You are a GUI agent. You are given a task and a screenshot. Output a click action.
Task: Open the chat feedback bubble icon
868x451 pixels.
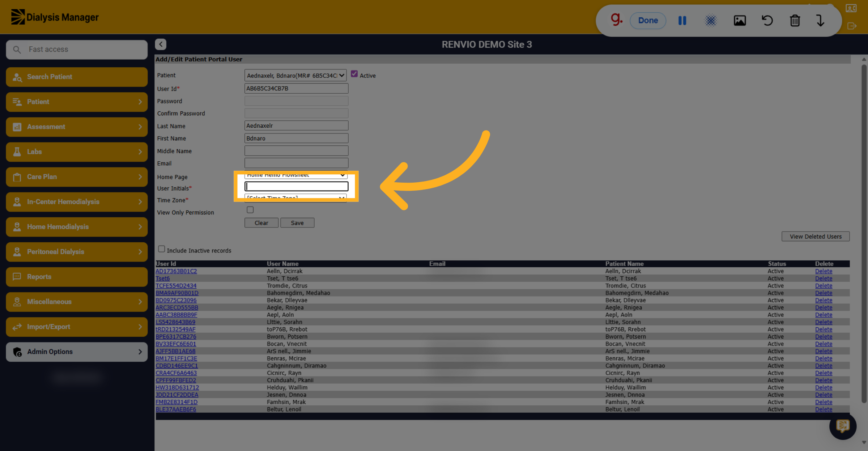click(x=843, y=426)
